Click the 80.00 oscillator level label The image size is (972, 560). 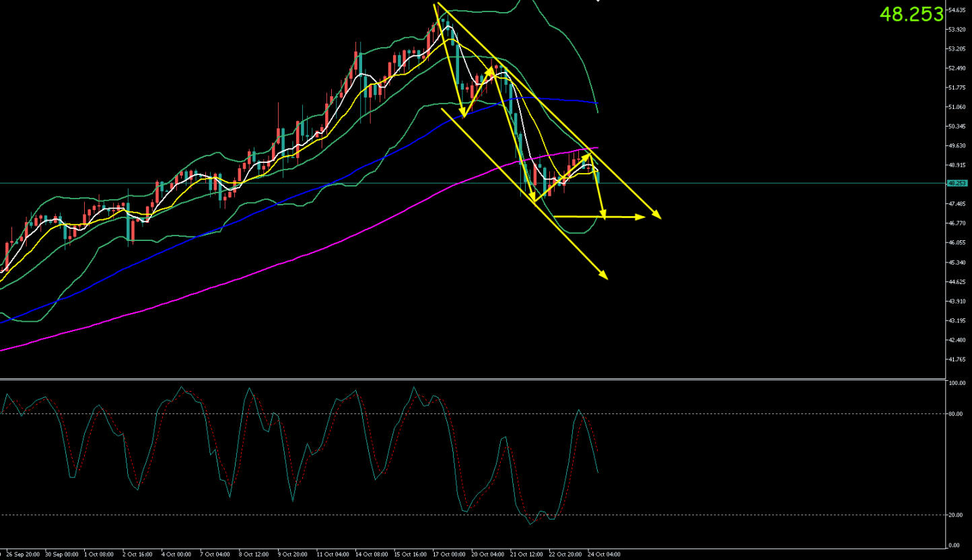(x=955, y=414)
